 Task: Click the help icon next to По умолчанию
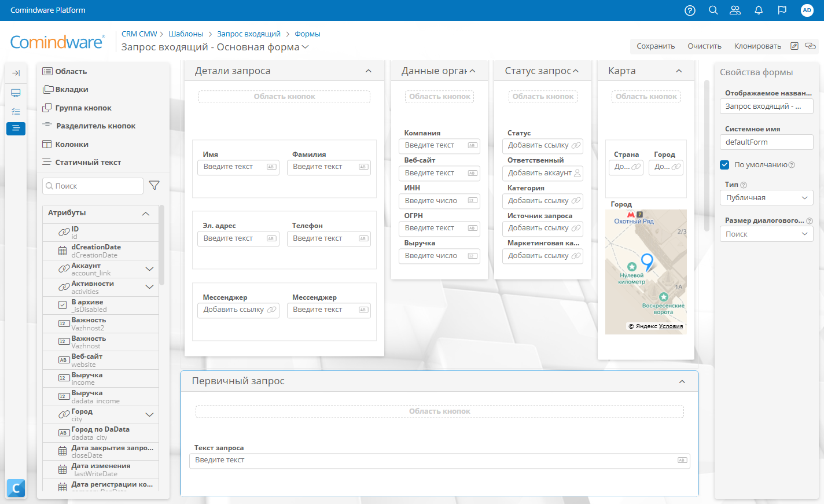792,165
